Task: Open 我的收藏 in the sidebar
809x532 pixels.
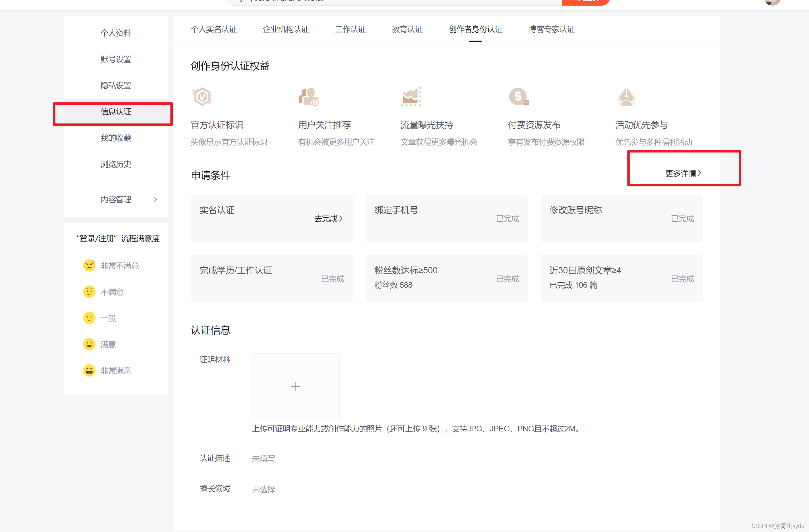Action: click(x=116, y=138)
